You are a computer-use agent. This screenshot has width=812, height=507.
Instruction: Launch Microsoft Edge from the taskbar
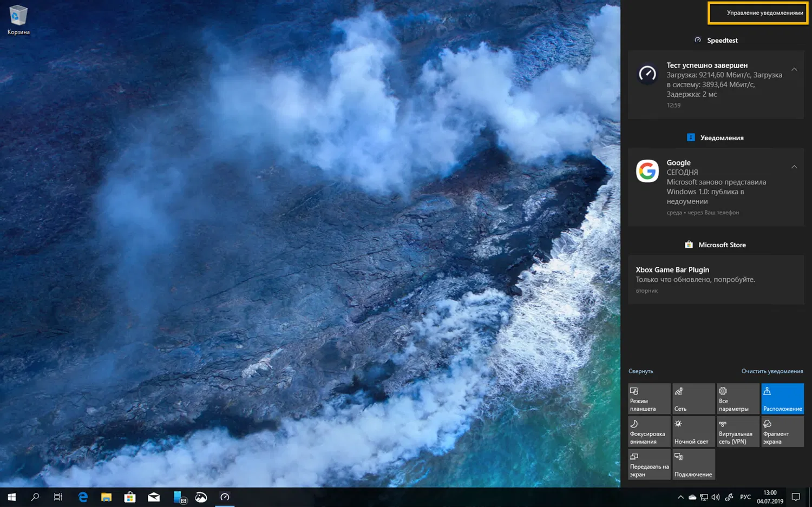[x=83, y=497]
